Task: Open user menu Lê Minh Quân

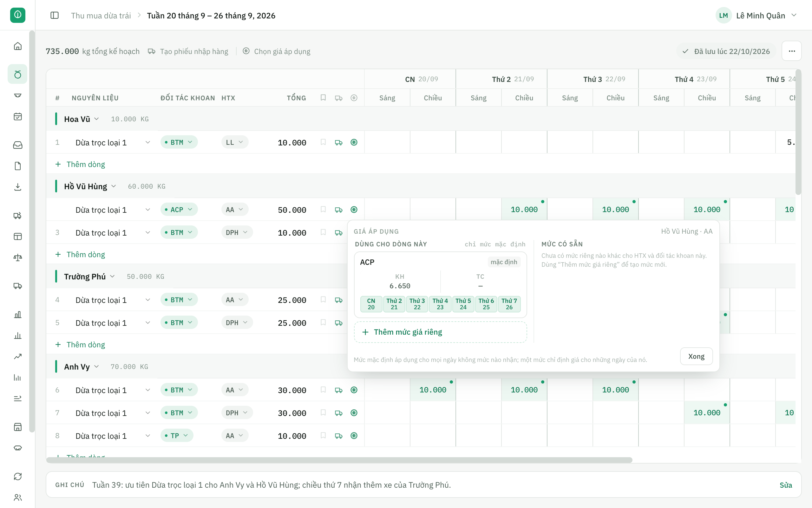Action: click(756, 16)
